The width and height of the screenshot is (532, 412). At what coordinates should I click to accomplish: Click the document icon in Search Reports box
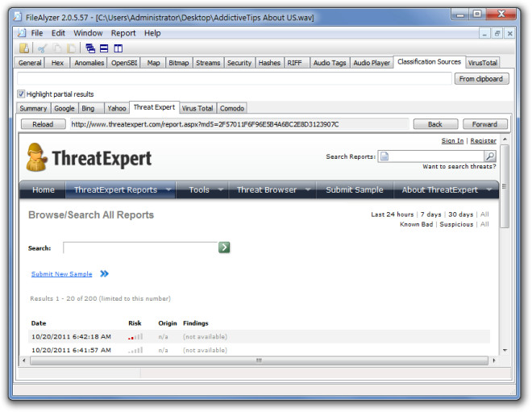384,156
